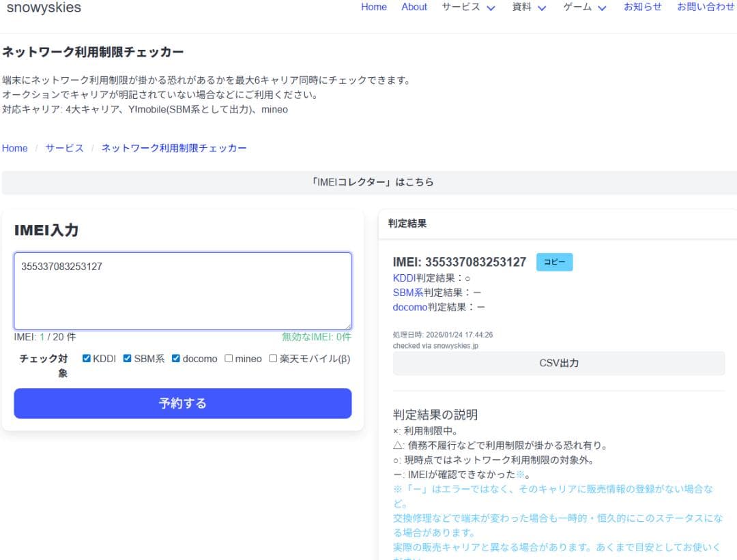This screenshot has width=737, height=560.
Task: Select Home in the top navigation bar
Action: click(x=373, y=8)
